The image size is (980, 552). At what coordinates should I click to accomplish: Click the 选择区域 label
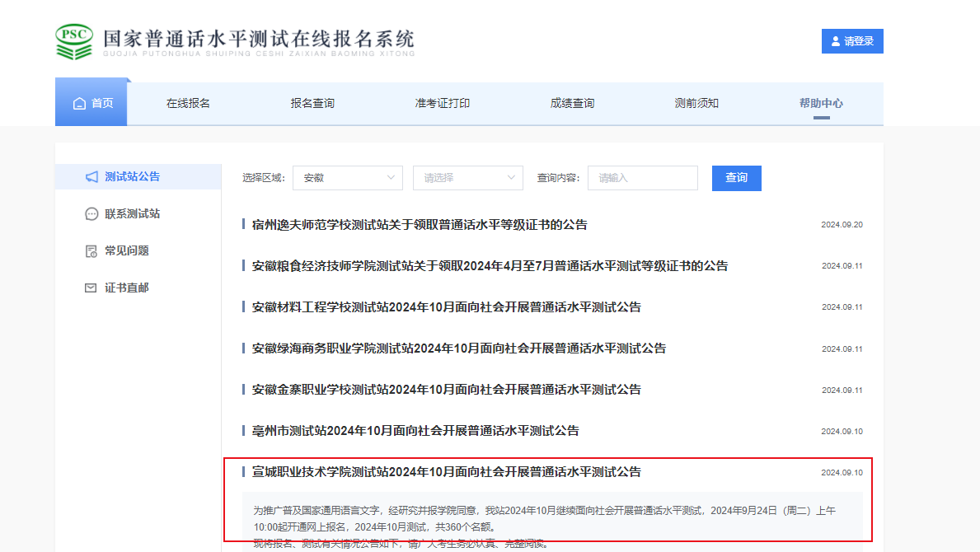coord(263,178)
